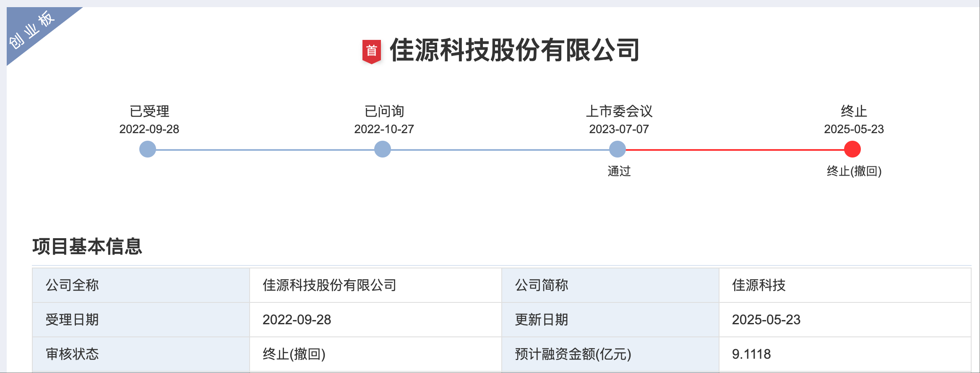Select the 受理日期 value 2022-09-28
The image size is (980, 373).
coord(297,319)
